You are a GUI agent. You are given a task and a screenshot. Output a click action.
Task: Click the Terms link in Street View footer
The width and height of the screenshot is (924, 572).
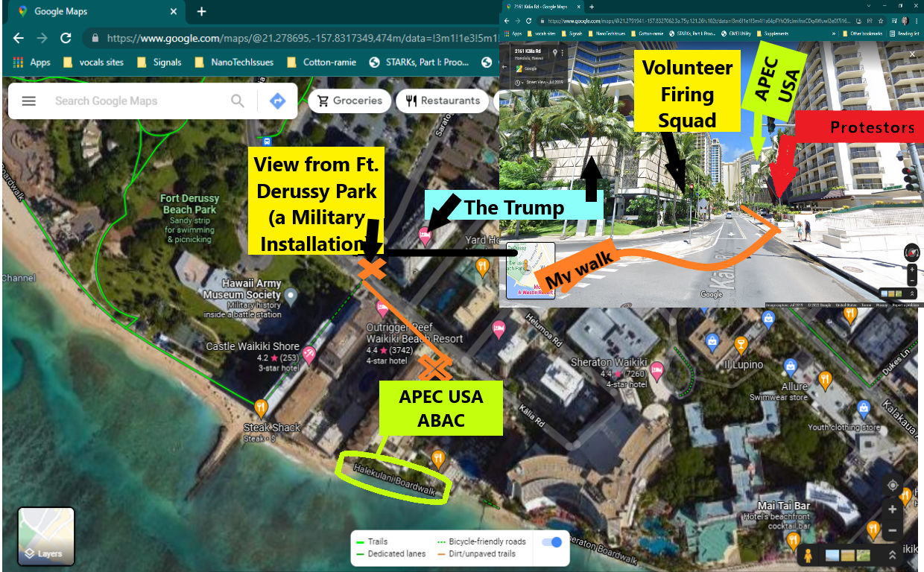(x=866, y=305)
